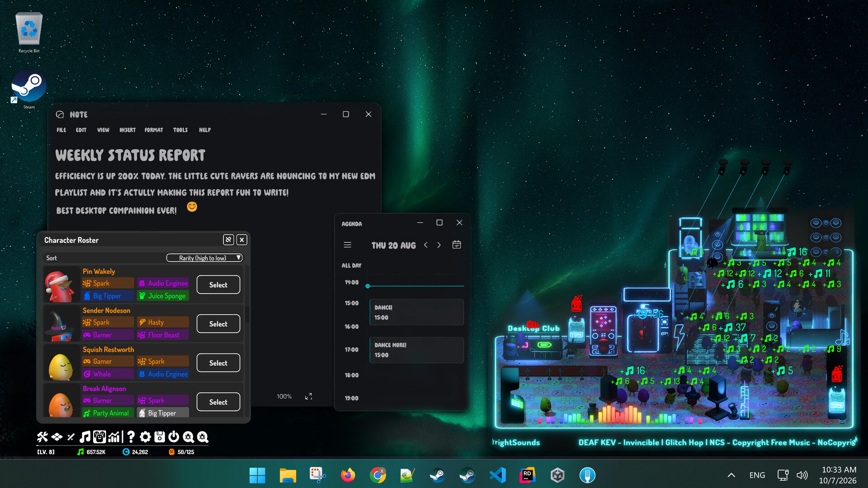Click the Note app logo icon

point(60,114)
